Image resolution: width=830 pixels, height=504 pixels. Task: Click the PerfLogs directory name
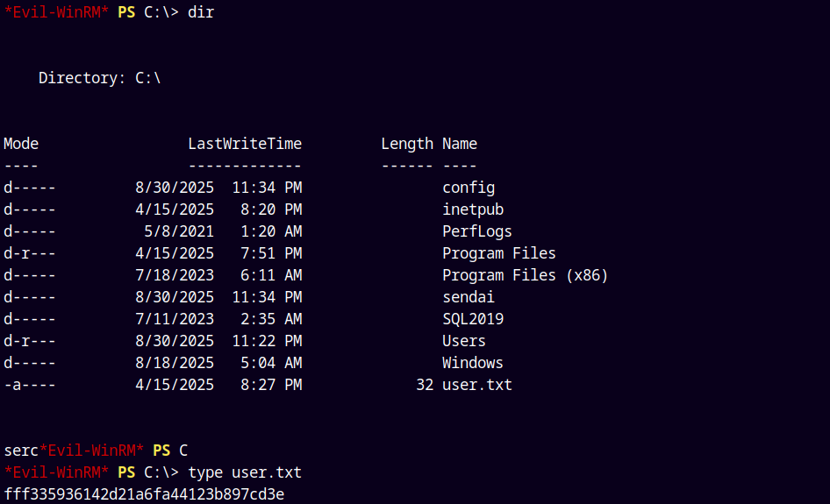point(477,231)
